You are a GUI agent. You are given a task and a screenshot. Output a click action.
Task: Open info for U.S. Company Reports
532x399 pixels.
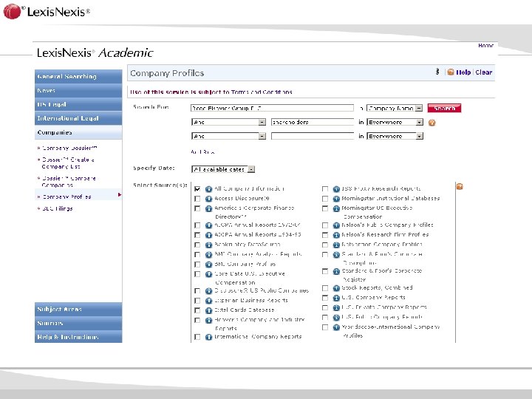coord(336,299)
